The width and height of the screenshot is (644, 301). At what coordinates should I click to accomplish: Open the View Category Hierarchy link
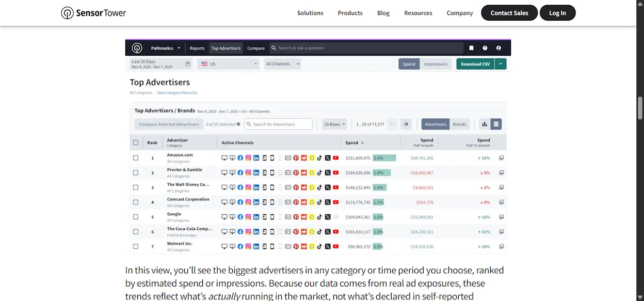pyautogui.click(x=177, y=93)
